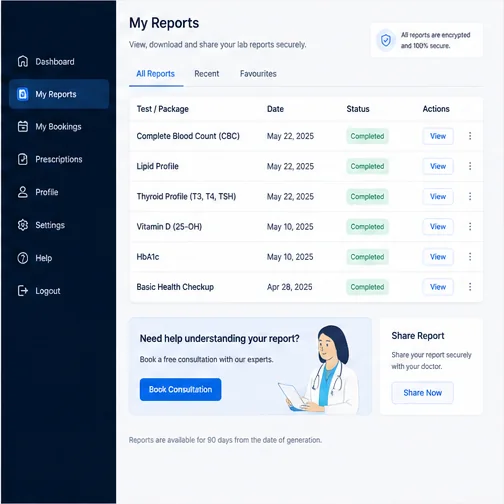504x504 pixels.
Task: Click Completed status for HbA1c
Action: 367,257
